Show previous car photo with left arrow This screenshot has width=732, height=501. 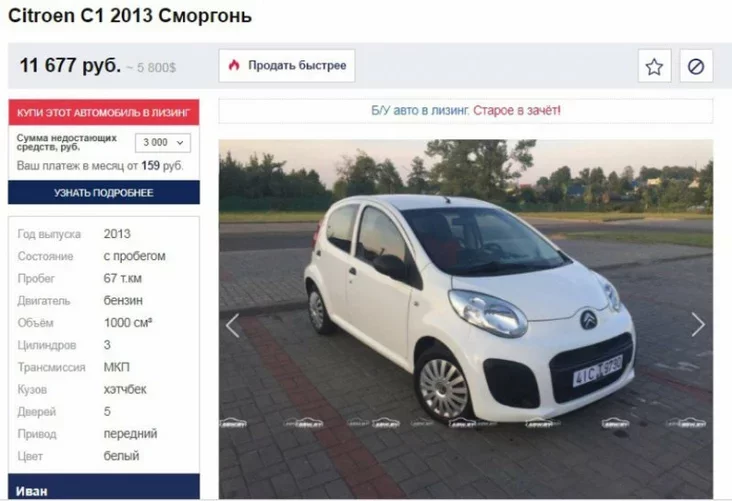[x=232, y=325]
